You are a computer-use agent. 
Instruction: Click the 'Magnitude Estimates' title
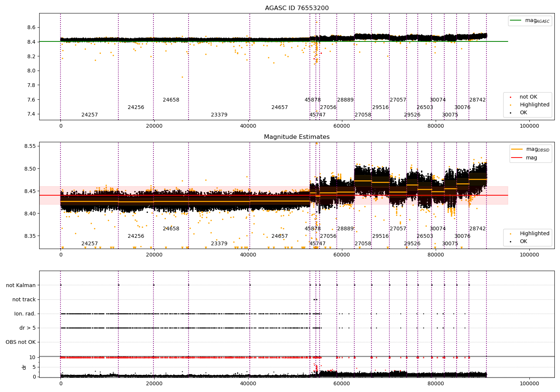(x=297, y=137)
